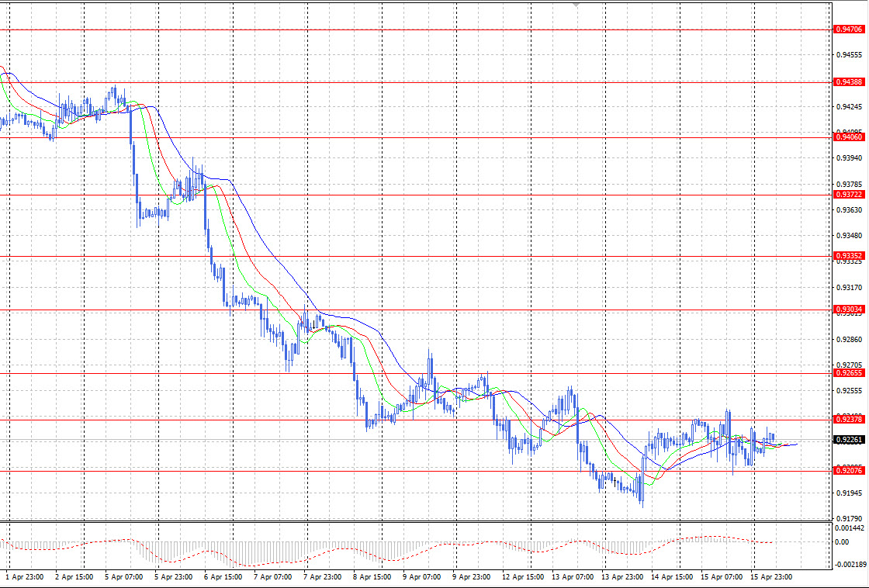Select the red 0.92378 level tag
Screen dimensions: 869x588
point(849,420)
